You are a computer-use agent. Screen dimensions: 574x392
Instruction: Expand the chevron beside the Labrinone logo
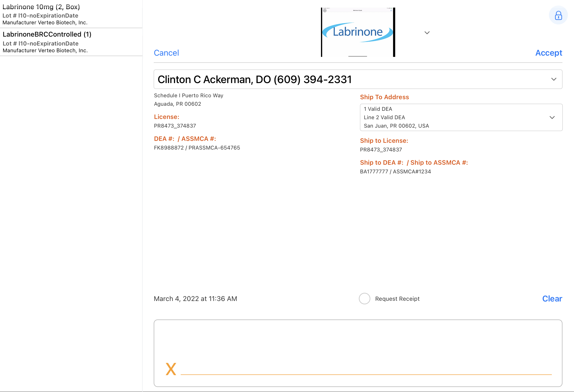tap(427, 33)
